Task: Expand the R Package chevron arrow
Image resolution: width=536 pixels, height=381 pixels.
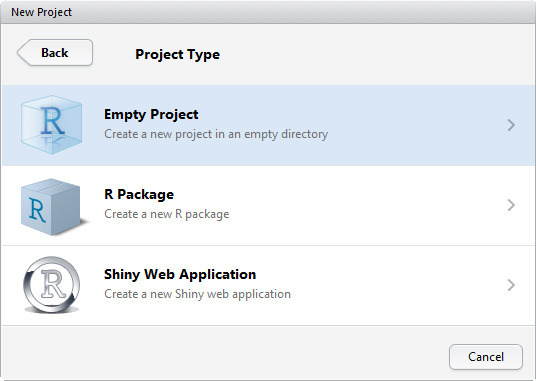Action: pyautogui.click(x=511, y=205)
